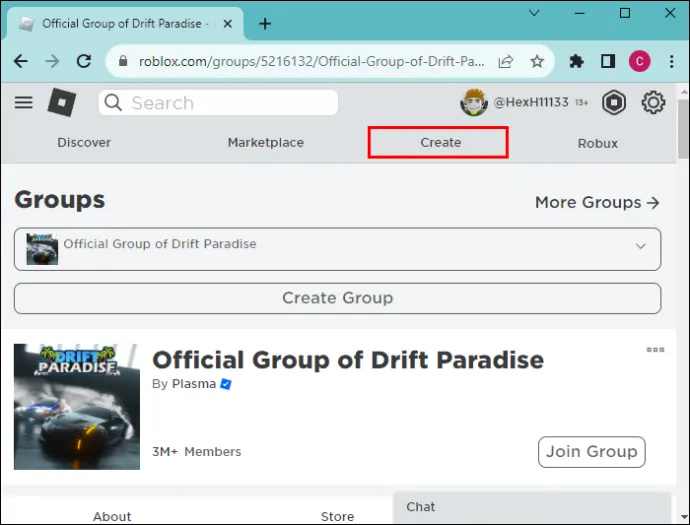Click the page vertical scrollbar thumb
Screen dimensions: 690x525
tap(683, 129)
